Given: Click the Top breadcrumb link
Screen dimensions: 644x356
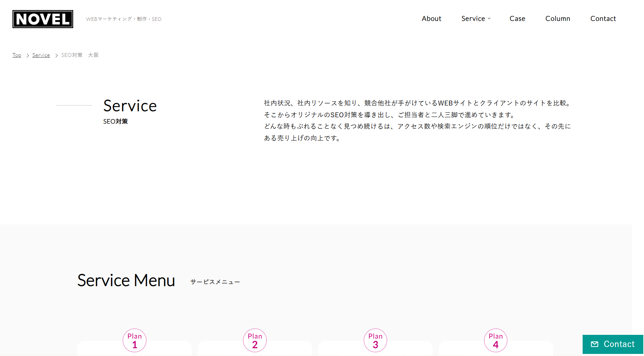Looking at the screenshot, I should [x=17, y=55].
